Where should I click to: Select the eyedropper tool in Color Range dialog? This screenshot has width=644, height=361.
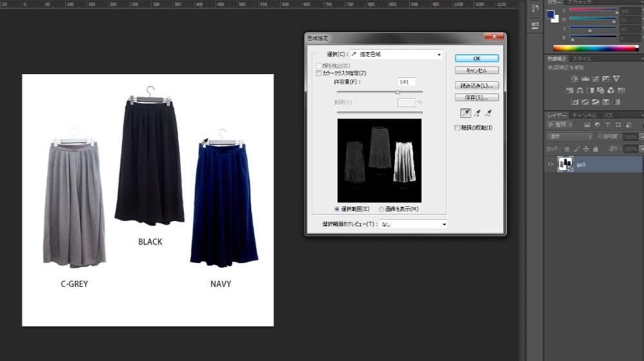coord(465,113)
